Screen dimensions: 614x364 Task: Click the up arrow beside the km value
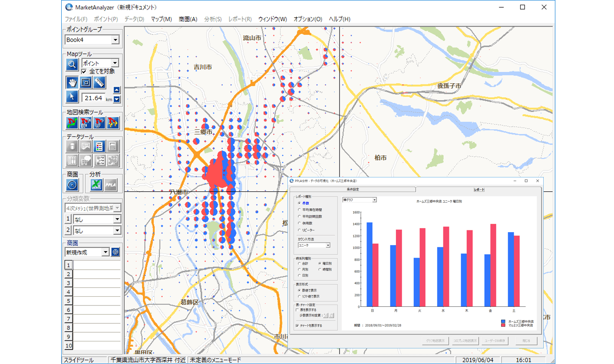click(116, 90)
